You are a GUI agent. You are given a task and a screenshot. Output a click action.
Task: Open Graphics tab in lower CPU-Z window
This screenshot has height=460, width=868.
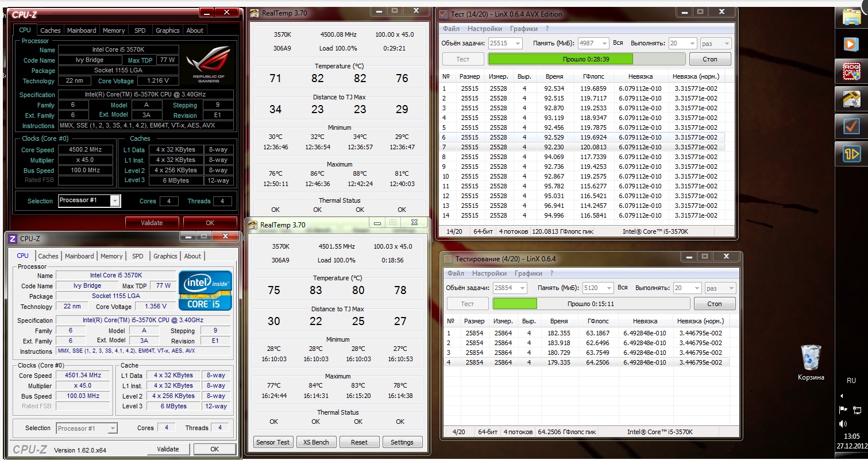pos(165,256)
